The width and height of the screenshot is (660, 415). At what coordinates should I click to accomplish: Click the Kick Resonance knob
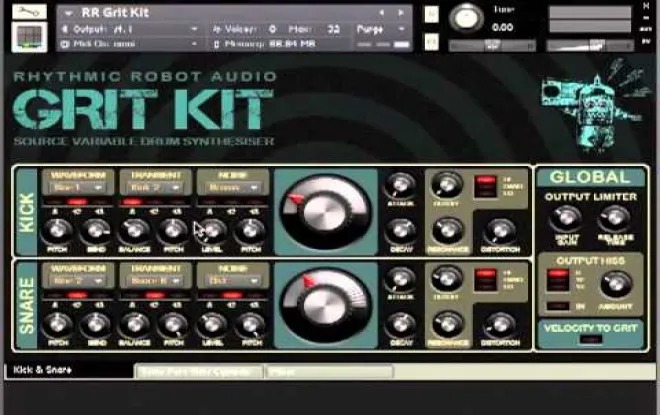[448, 231]
